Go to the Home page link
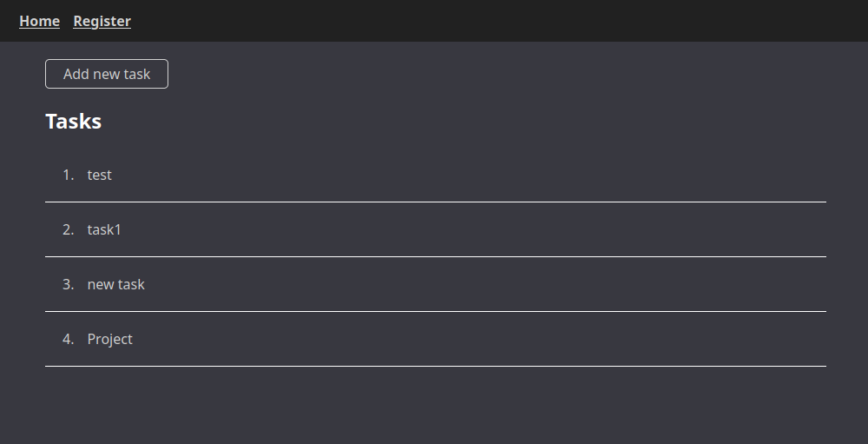Screen dimensions: 868x444 tap(39, 21)
